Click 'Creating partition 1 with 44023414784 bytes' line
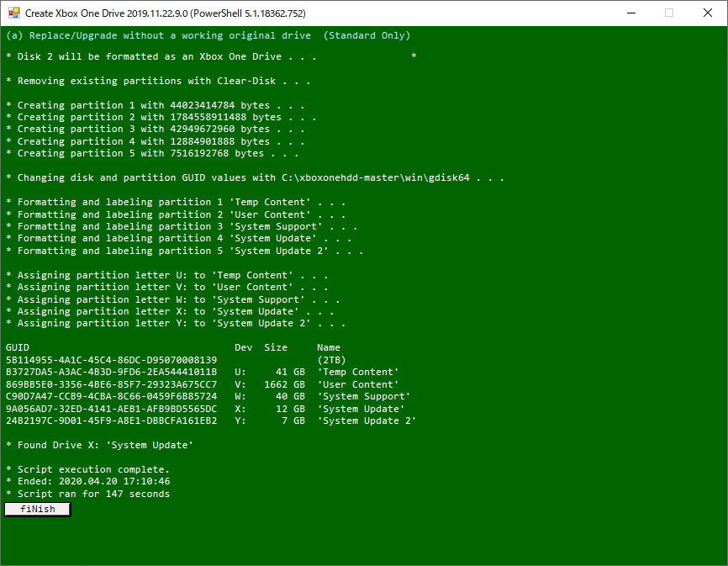 tap(155, 105)
